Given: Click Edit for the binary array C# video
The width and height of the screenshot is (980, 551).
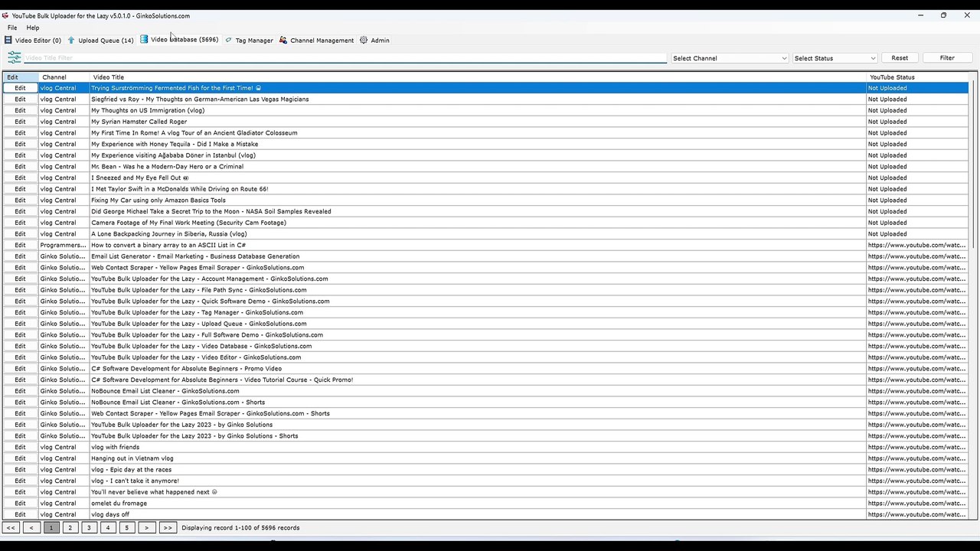Looking at the screenshot, I should tap(21, 245).
